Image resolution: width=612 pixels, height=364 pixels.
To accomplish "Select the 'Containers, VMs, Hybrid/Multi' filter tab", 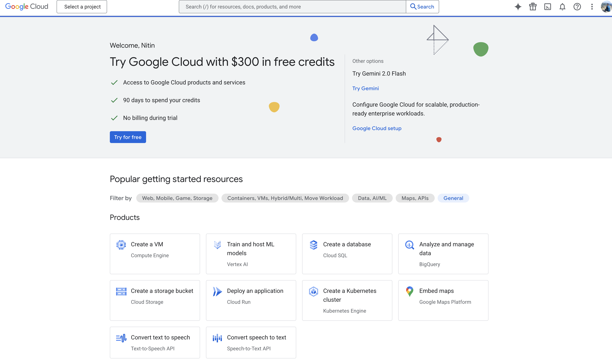I will coord(285,198).
